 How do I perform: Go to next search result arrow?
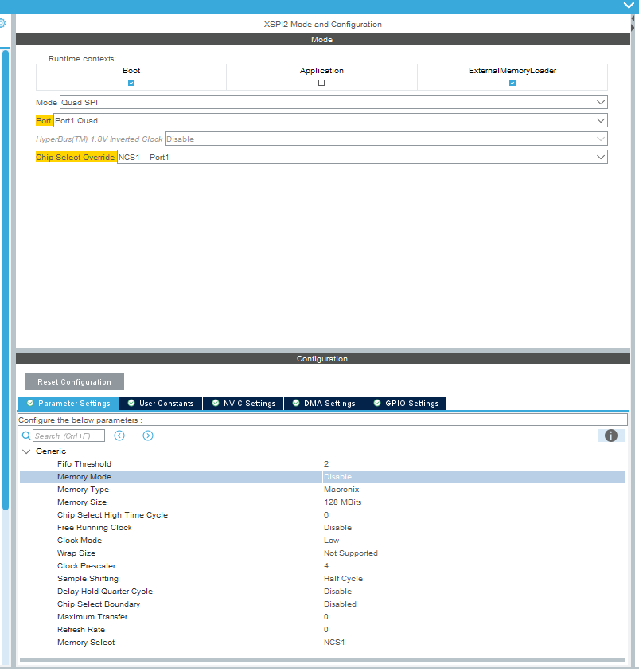click(148, 436)
